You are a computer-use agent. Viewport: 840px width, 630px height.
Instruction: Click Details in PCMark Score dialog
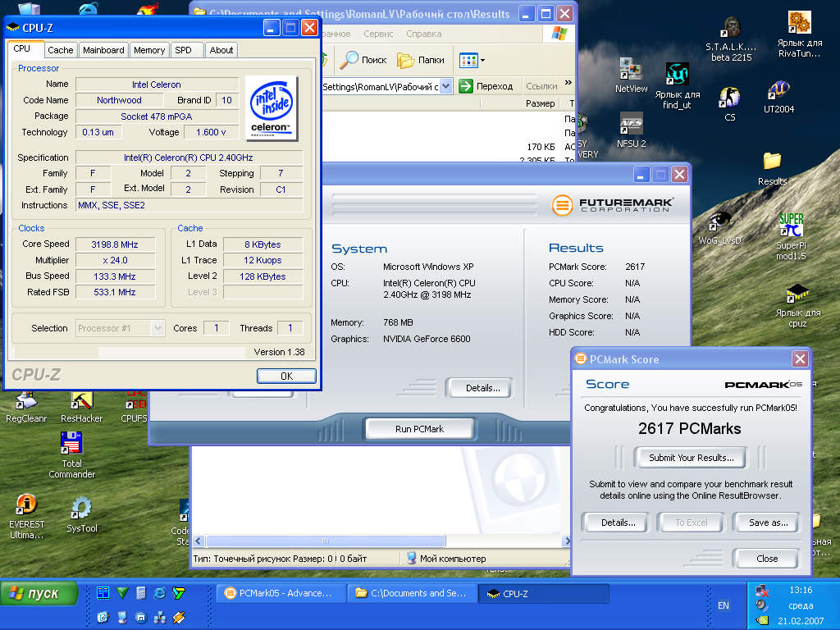pos(615,523)
